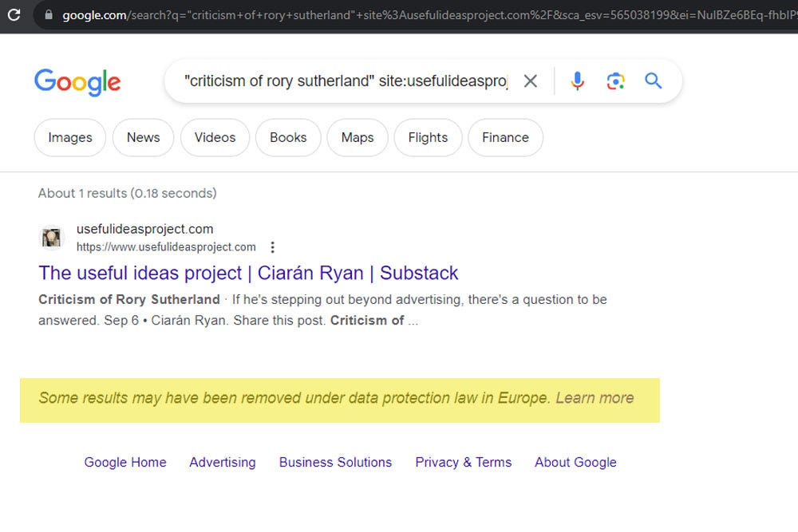Submit search with the magnifier icon
Screen dimensions: 798x532
click(653, 81)
